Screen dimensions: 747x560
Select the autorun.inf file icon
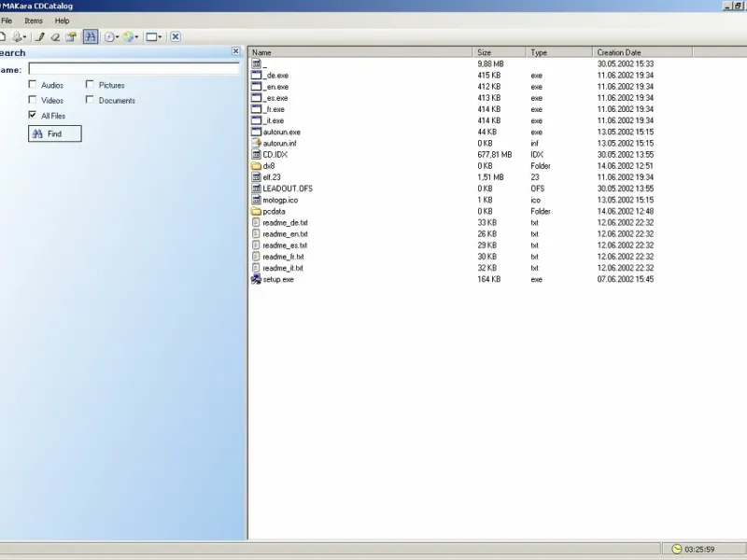point(256,144)
